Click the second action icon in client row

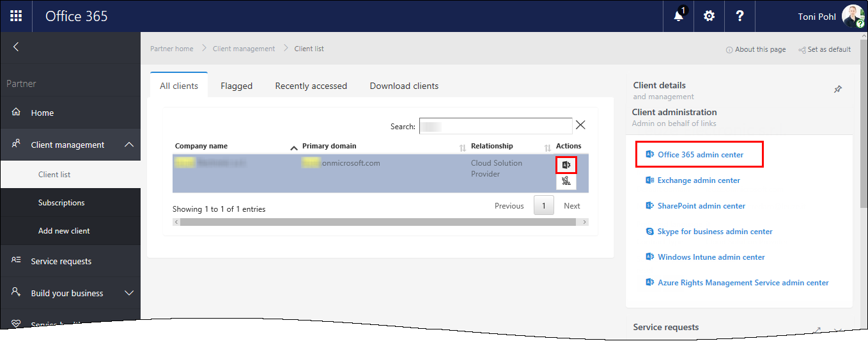[566, 182]
